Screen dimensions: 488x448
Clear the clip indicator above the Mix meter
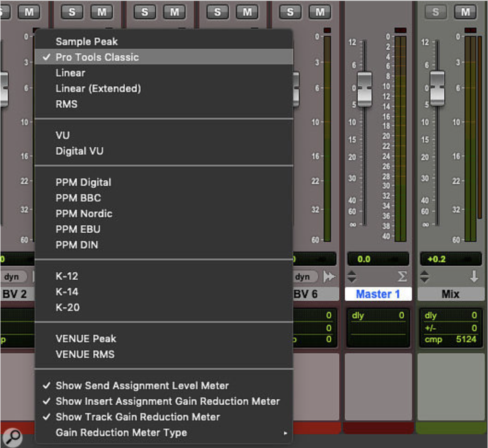pos(470,30)
